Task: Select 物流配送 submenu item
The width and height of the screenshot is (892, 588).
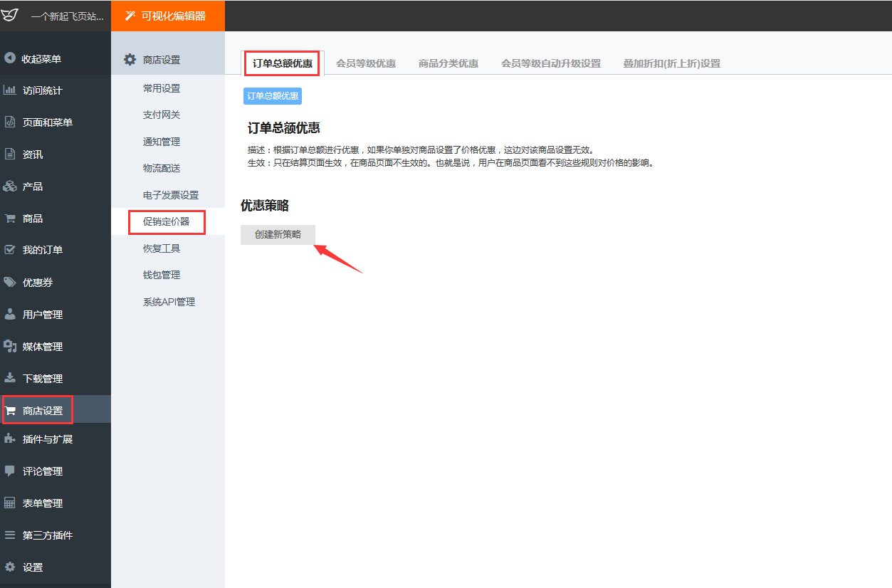Action: pyautogui.click(x=162, y=169)
